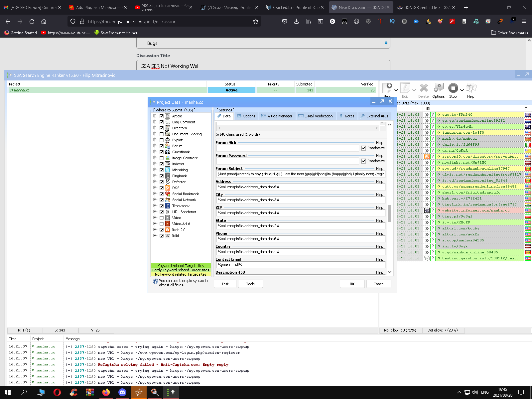Enable the Image Comment checkbox
Screen dimensions: 532x399
tap(162, 158)
